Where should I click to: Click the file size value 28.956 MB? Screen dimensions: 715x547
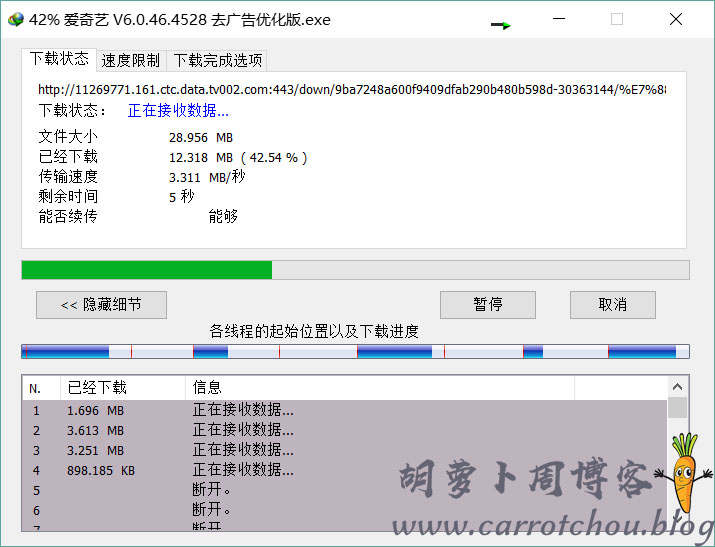coord(201,137)
